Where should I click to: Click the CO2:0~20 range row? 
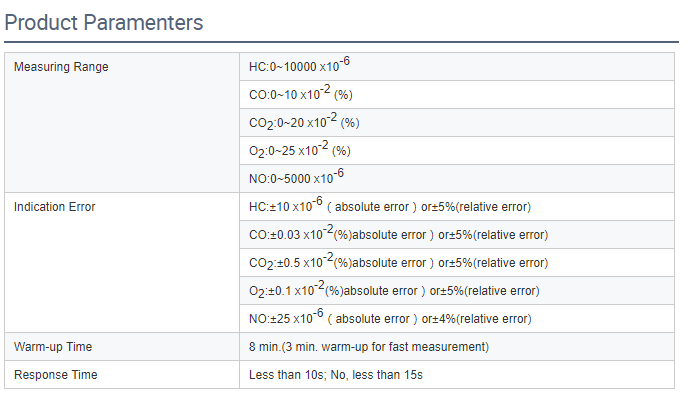coord(457,122)
